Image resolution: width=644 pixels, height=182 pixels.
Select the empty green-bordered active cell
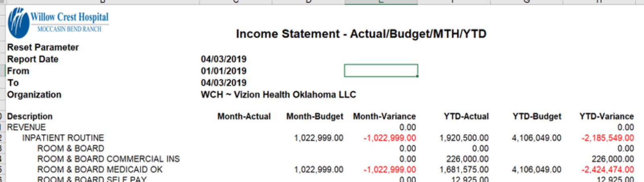pyautogui.click(x=381, y=71)
